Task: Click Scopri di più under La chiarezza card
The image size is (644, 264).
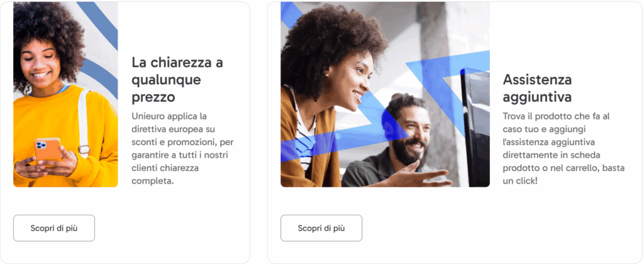Action: pos(54,228)
